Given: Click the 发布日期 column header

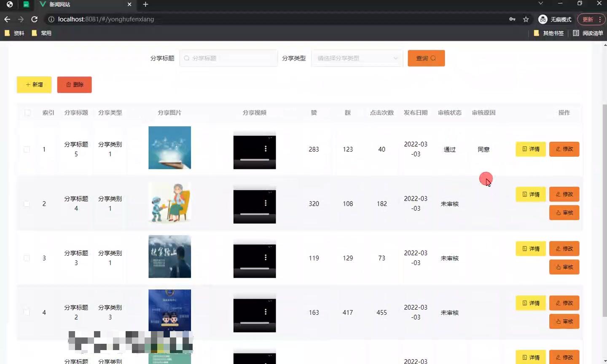Looking at the screenshot, I should (416, 112).
